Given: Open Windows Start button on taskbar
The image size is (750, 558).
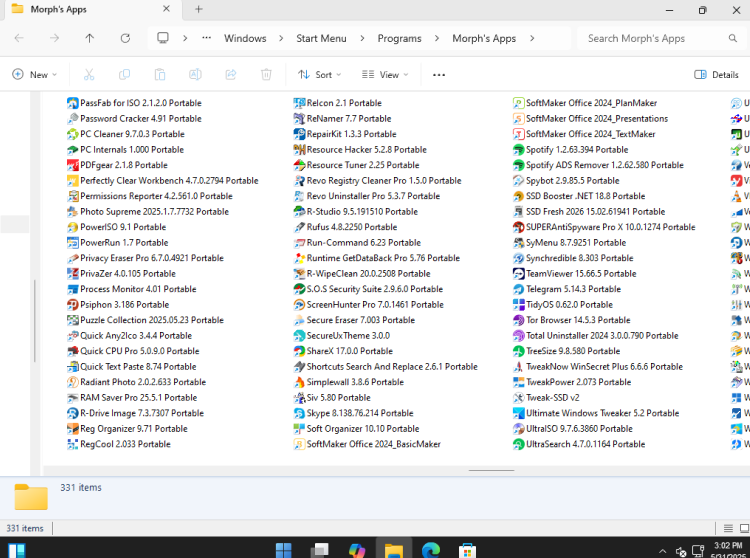Looking at the screenshot, I should point(284,550).
